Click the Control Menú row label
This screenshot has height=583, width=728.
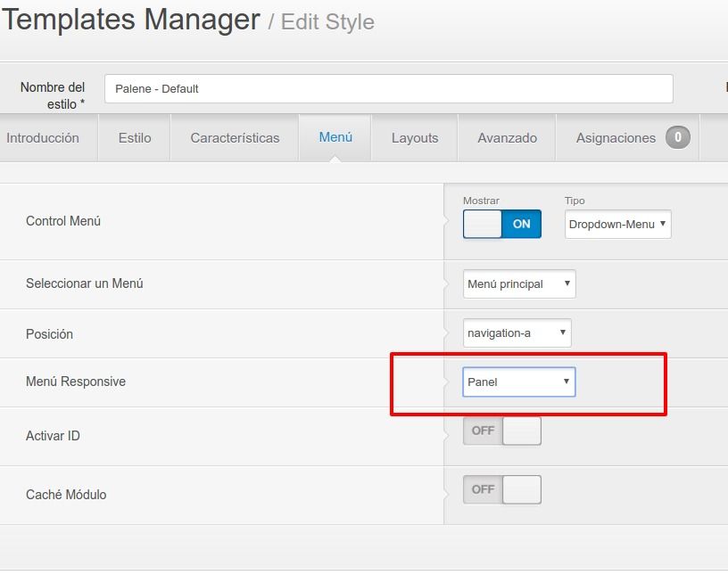[63, 221]
